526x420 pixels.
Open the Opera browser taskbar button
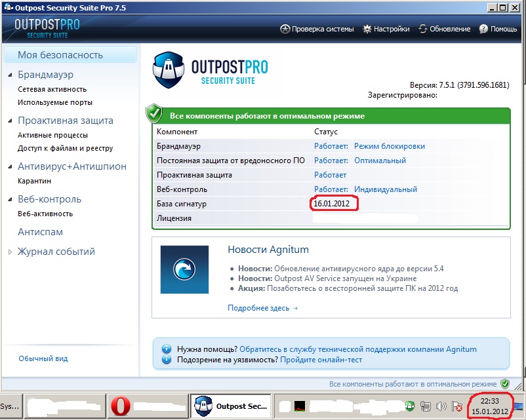coord(148,406)
